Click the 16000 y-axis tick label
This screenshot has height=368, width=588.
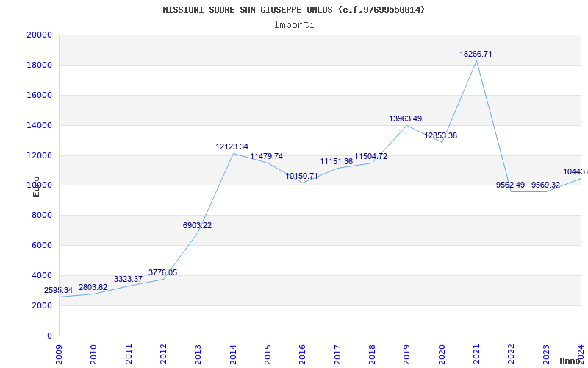40,95
